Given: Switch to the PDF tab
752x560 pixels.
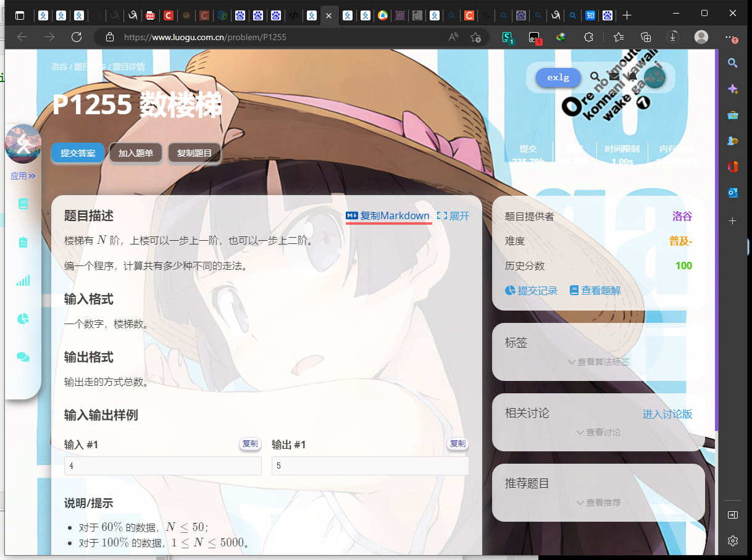Looking at the screenshot, I should coord(150,15).
